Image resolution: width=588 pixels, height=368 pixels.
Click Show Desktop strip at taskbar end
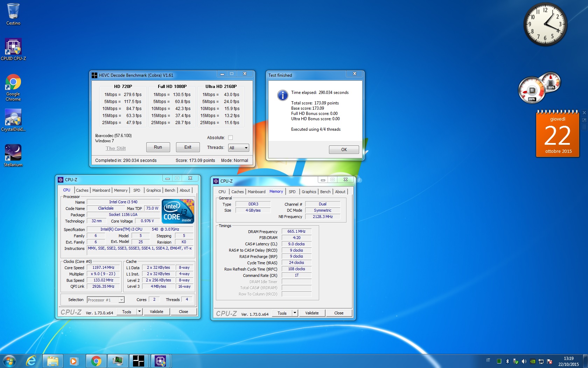pos(585,361)
